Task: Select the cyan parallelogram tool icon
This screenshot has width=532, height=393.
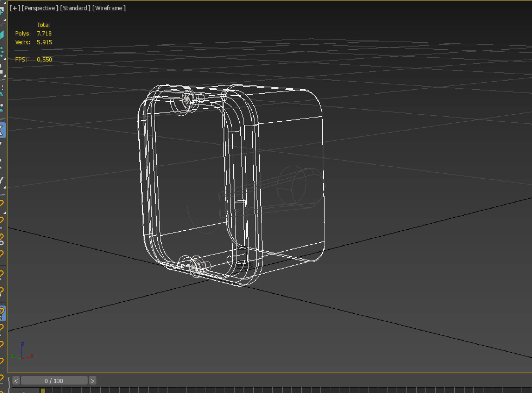Action: pos(2,35)
